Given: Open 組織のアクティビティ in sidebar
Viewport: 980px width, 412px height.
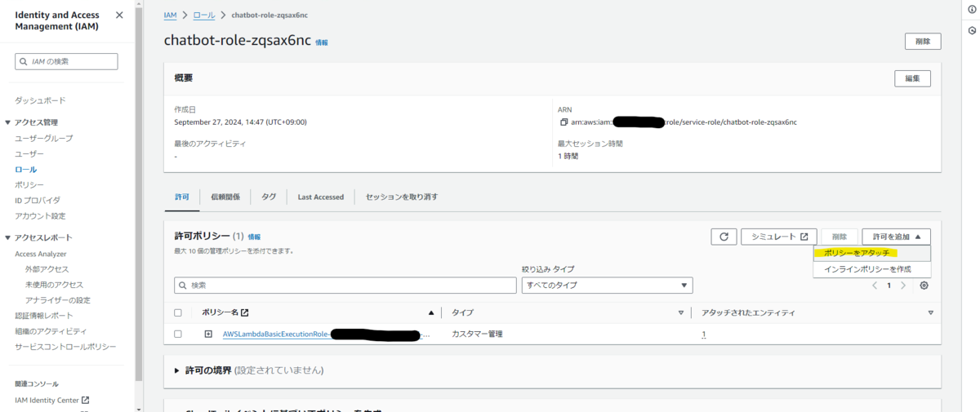Looking at the screenshot, I should click(x=51, y=331).
